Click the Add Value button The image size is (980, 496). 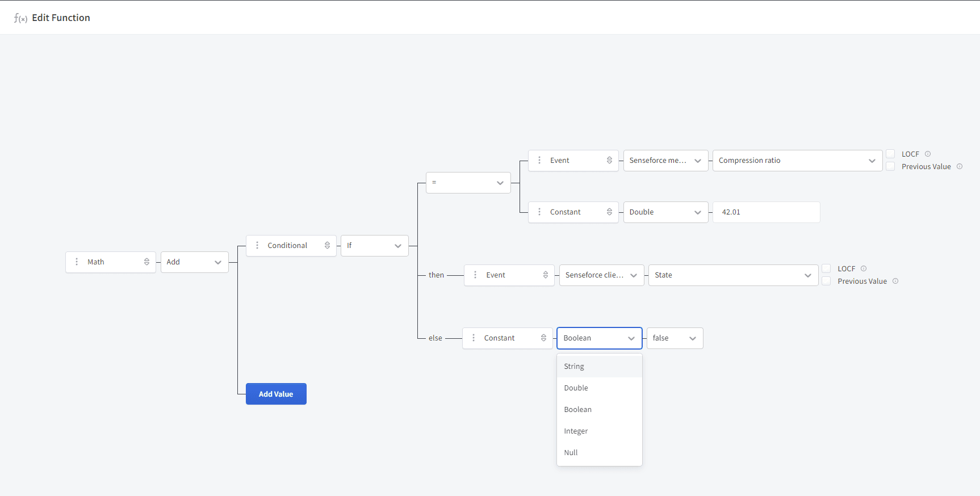point(276,394)
